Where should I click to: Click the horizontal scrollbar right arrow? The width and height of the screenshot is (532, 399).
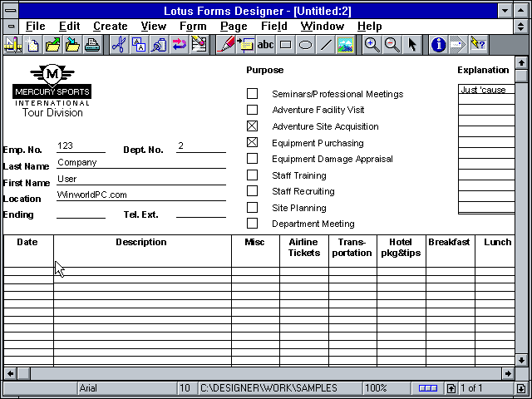pyautogui.click(x=508, y=373)
